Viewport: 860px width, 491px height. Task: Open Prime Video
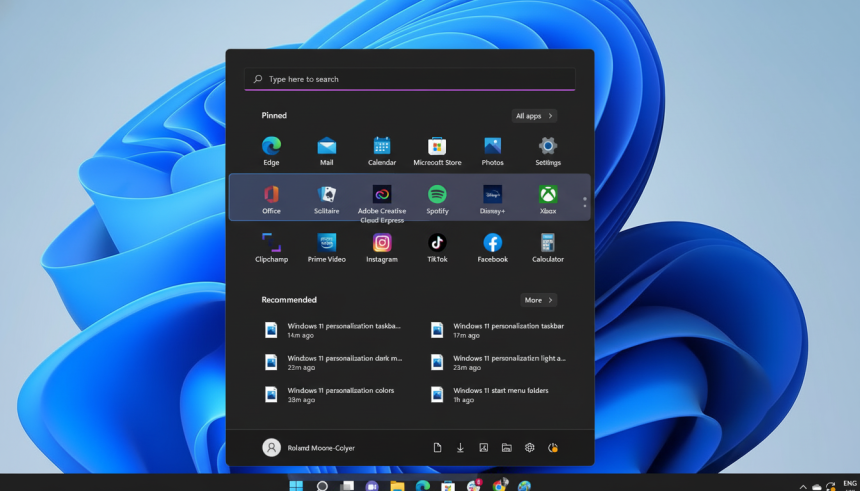tap(326, 247)
